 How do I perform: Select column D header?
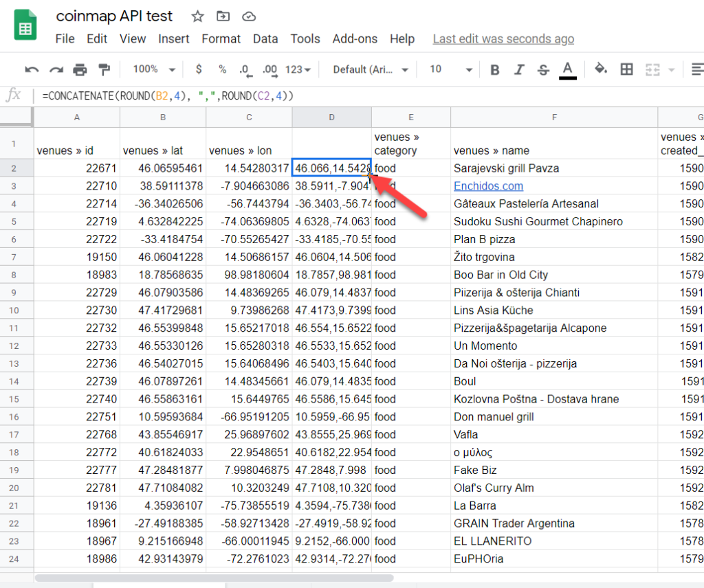(x=332, y=117)
